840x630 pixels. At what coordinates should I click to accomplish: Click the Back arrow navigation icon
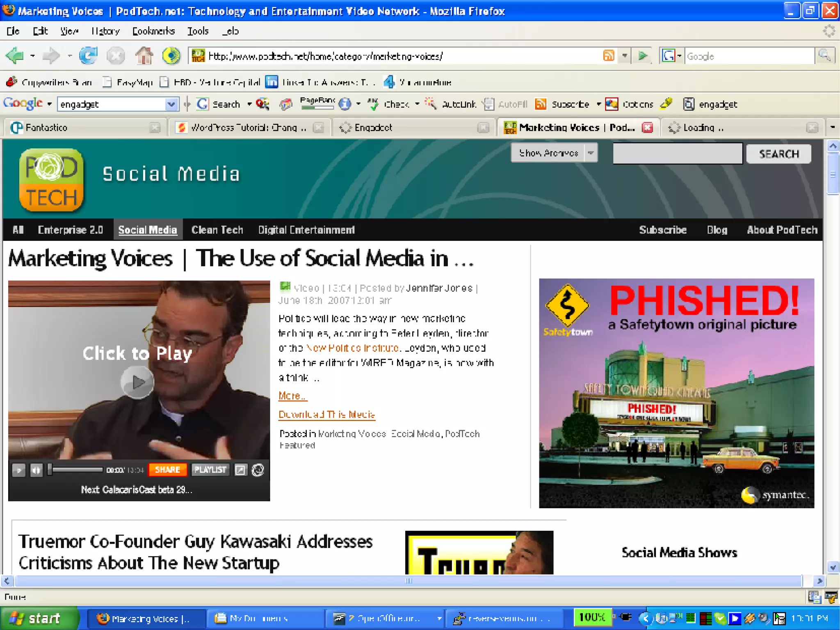pyautogui.click(x=15, y=55)
